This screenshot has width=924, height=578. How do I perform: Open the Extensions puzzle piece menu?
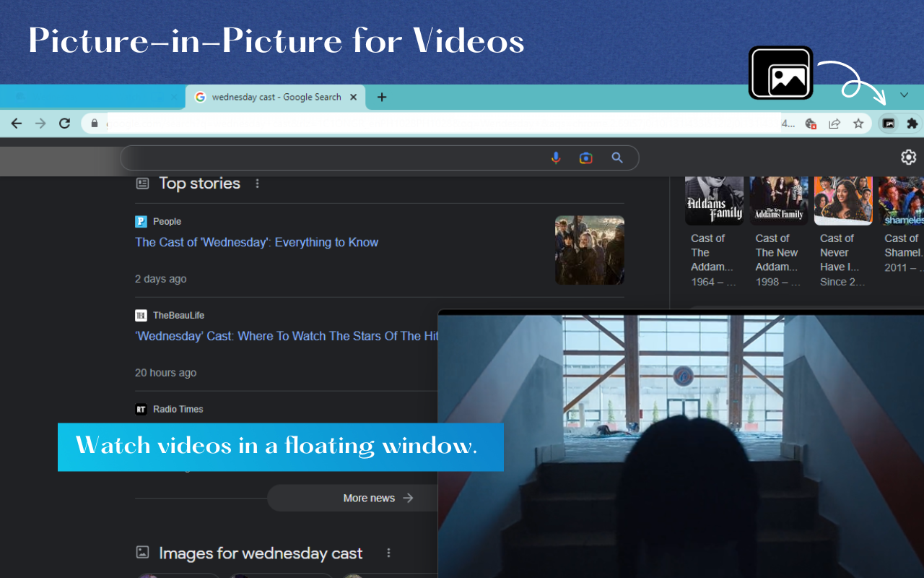(x=912, y=124)
